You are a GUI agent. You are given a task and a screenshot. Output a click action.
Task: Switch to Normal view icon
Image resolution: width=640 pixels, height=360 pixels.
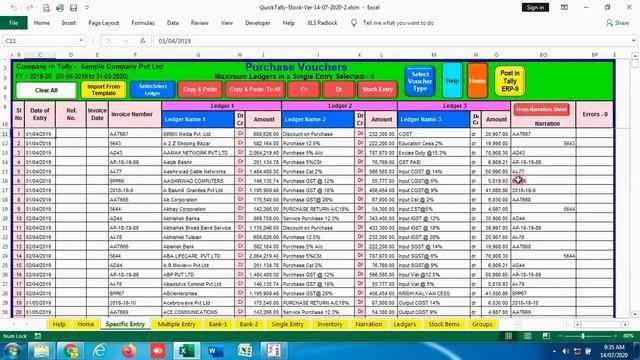(508, 336)
